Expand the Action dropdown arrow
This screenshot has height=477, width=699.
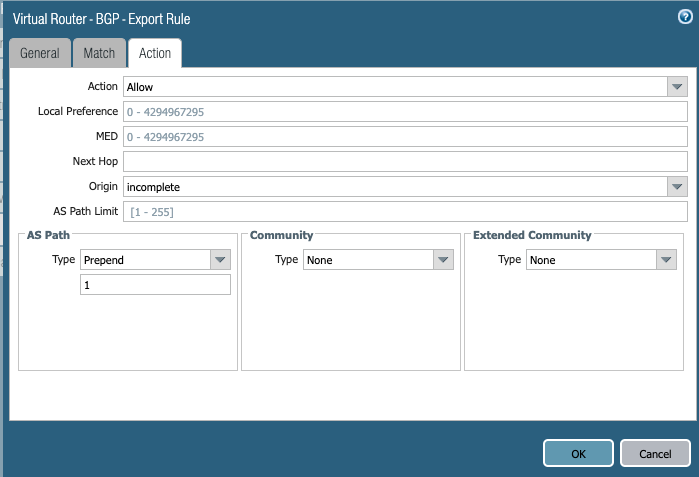[x=677, y=87]
